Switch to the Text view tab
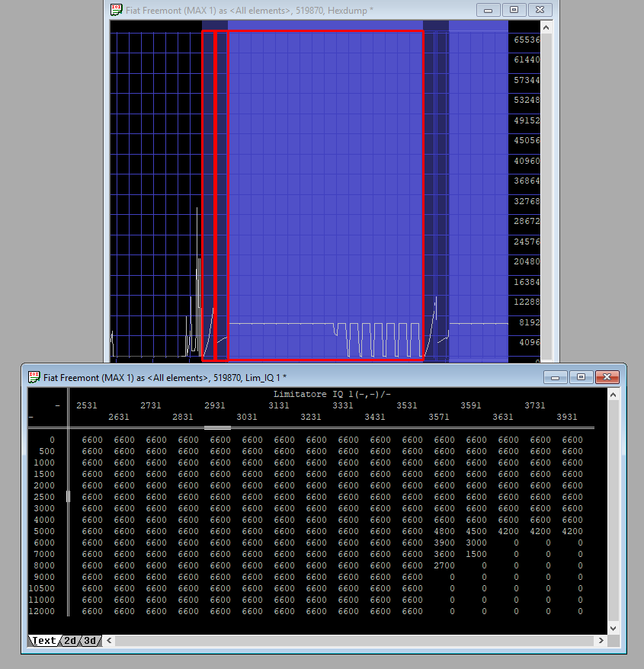Image resolution: width=644 pixels, height=669 pixels. [x=44, y=641]
